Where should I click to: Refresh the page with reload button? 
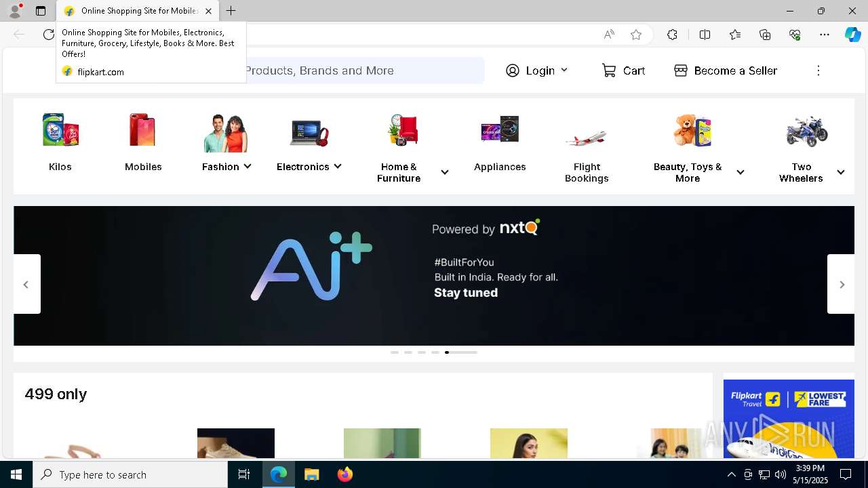pos(48,35)
